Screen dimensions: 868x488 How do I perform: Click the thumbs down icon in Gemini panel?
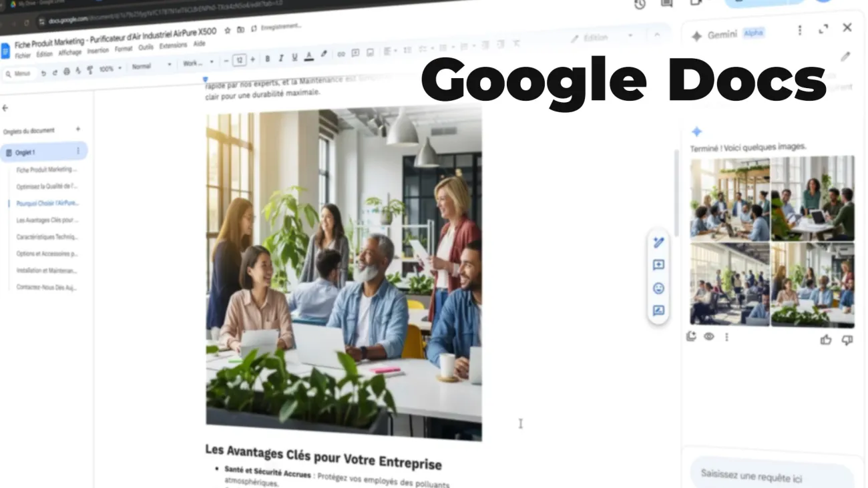click(847, 340)
